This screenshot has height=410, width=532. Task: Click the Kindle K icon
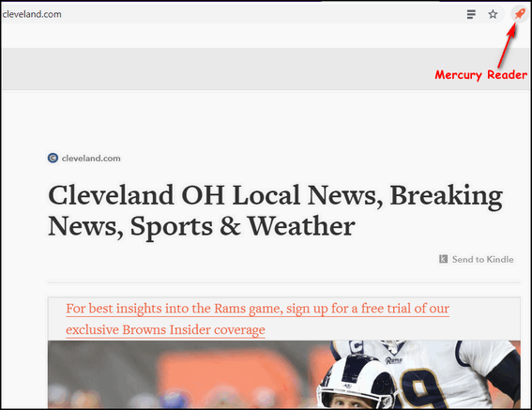(x=443, y=259)
